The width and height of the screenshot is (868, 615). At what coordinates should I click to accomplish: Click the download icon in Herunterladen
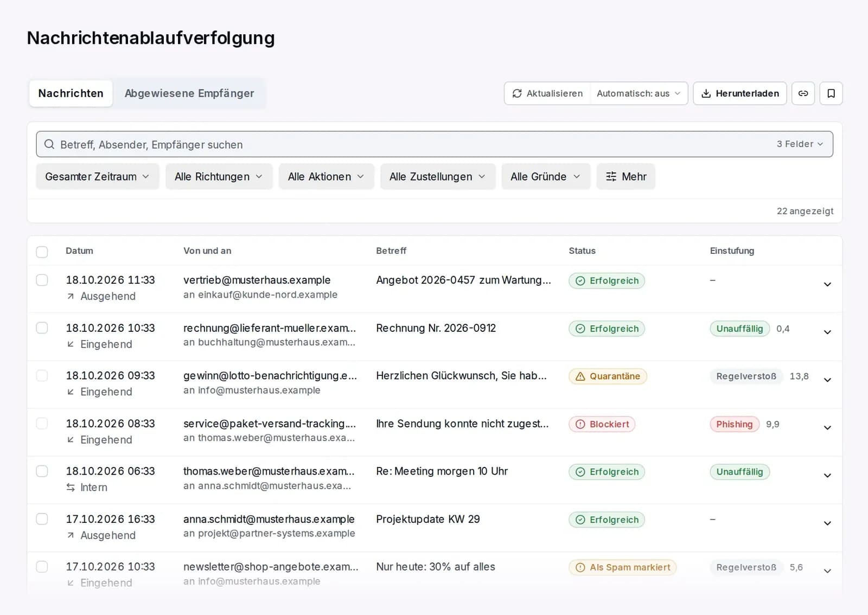point(706,93)
